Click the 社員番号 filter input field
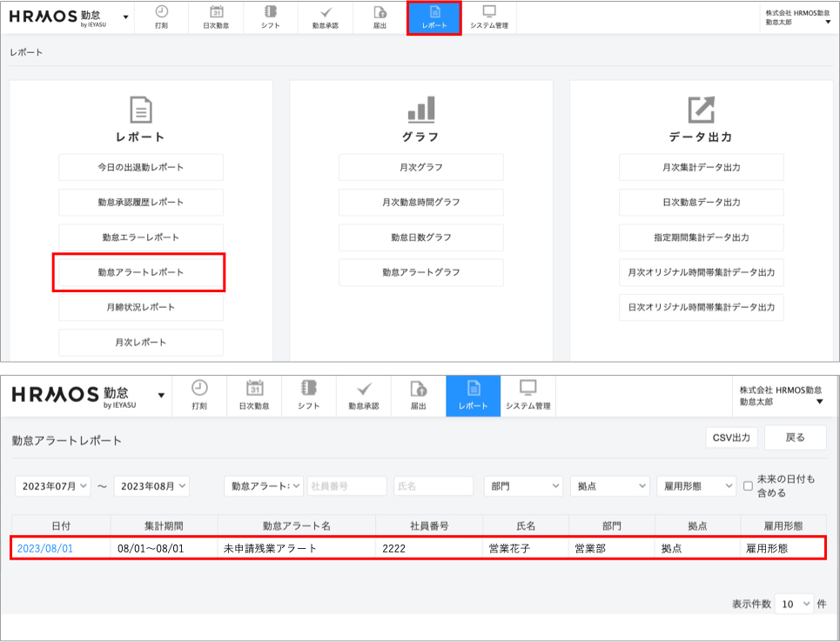 (346, 486)
